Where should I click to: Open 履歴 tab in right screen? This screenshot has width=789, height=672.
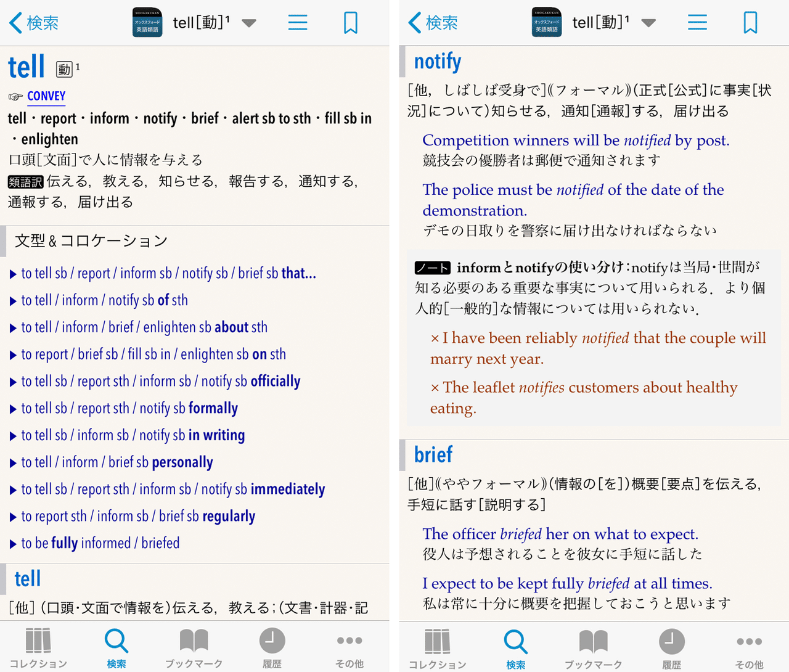pos(671,649)
